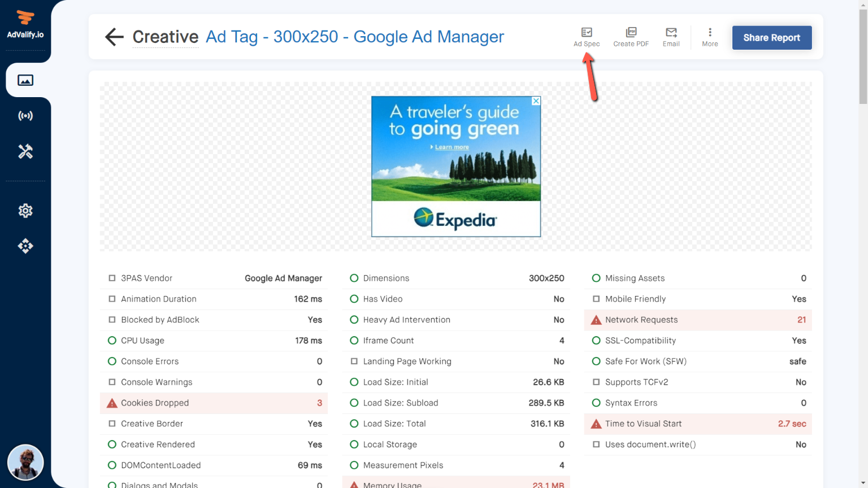
Task: Select the Load Size: Subload row label
Action: (x=401, y=403)
